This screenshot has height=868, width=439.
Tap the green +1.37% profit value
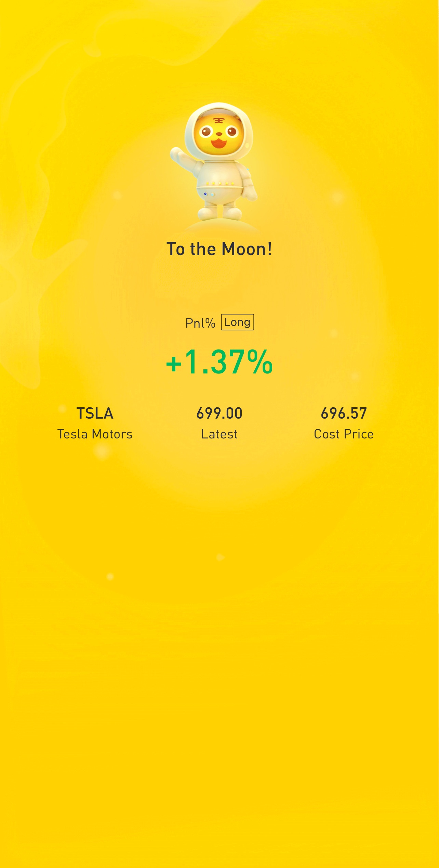219,362
